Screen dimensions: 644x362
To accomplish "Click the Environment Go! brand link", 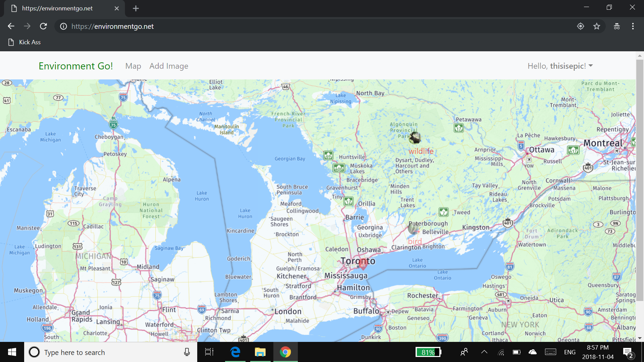I will [76, 66].
